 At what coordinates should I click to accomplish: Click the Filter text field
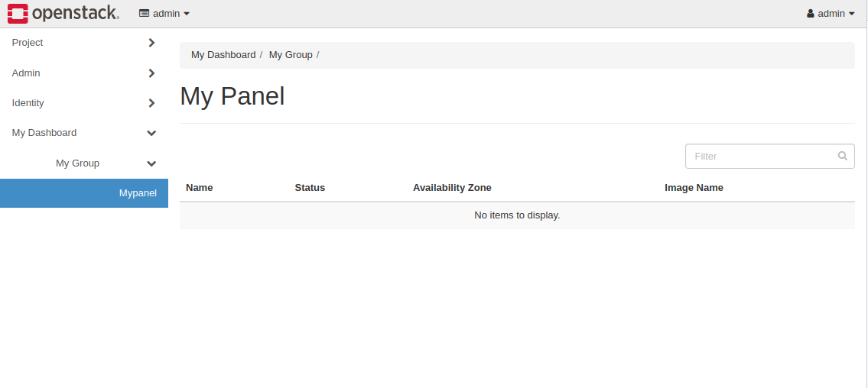[761, 156]
